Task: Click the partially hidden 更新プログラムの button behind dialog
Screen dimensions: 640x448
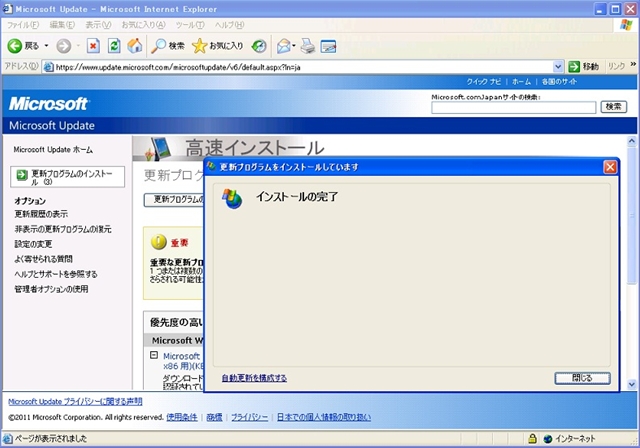Action: [174, 200]
